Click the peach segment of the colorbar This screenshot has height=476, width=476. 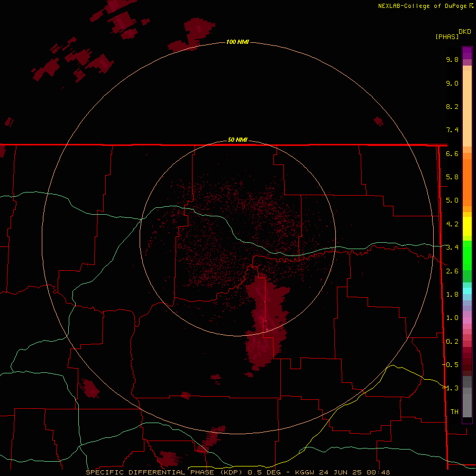pyautogui.click(x=467, y=106)
